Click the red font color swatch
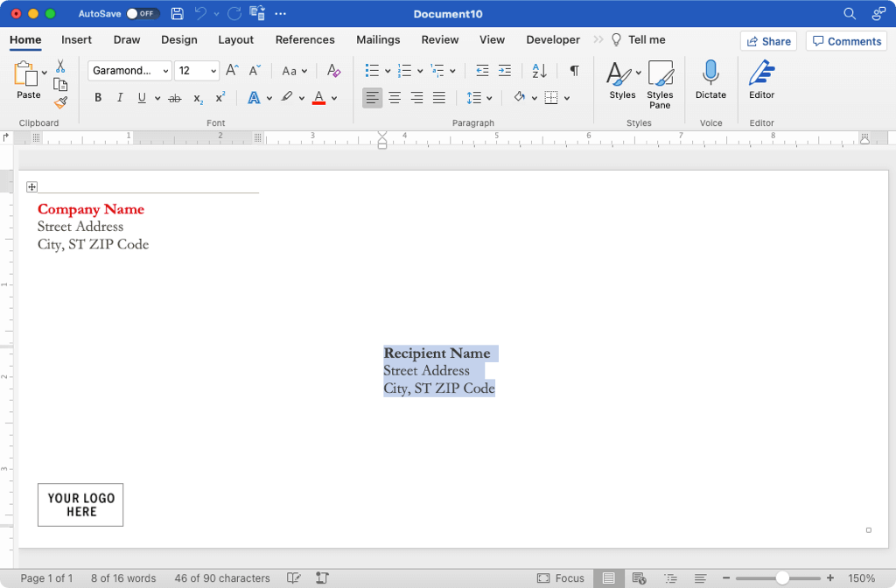Viewport: 896px width, 588px height. tap(318, 97)
